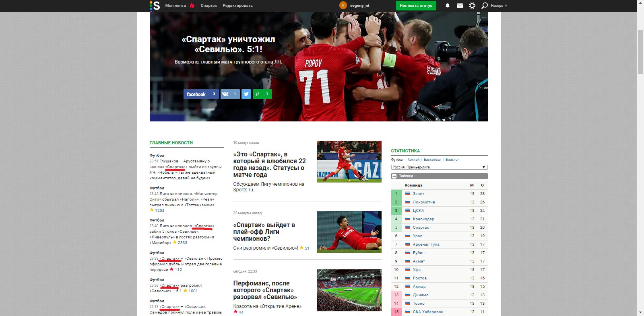Open the Спартак tag in top bar

coord(208,6)
